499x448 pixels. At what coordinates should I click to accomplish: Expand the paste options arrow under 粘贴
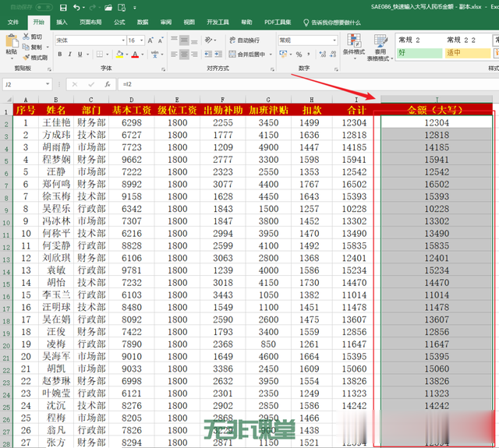click(x=12, y=58)
